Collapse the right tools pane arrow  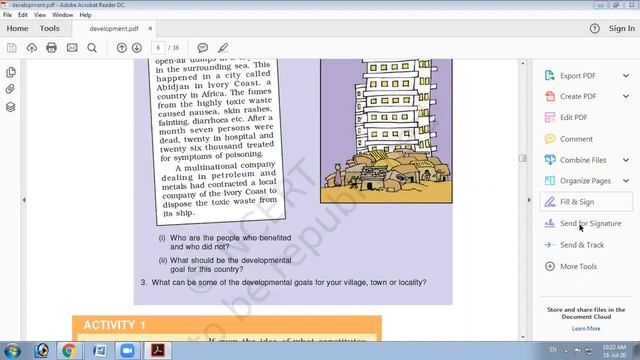[x=529, y=200]
